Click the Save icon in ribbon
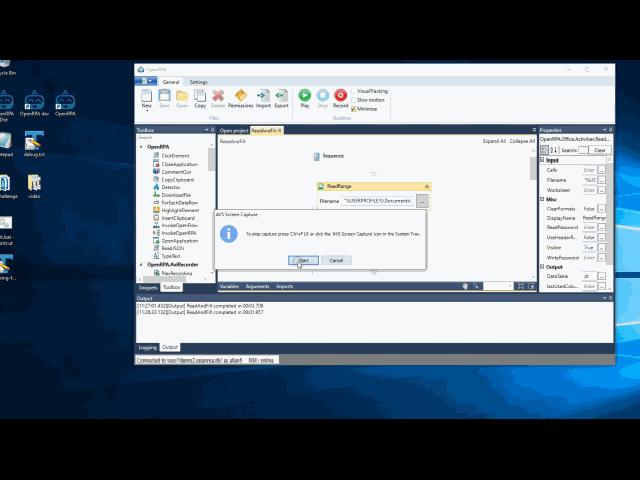Image resolution: width=640 pixels, height=480 pixels. (x=164, y=96)
